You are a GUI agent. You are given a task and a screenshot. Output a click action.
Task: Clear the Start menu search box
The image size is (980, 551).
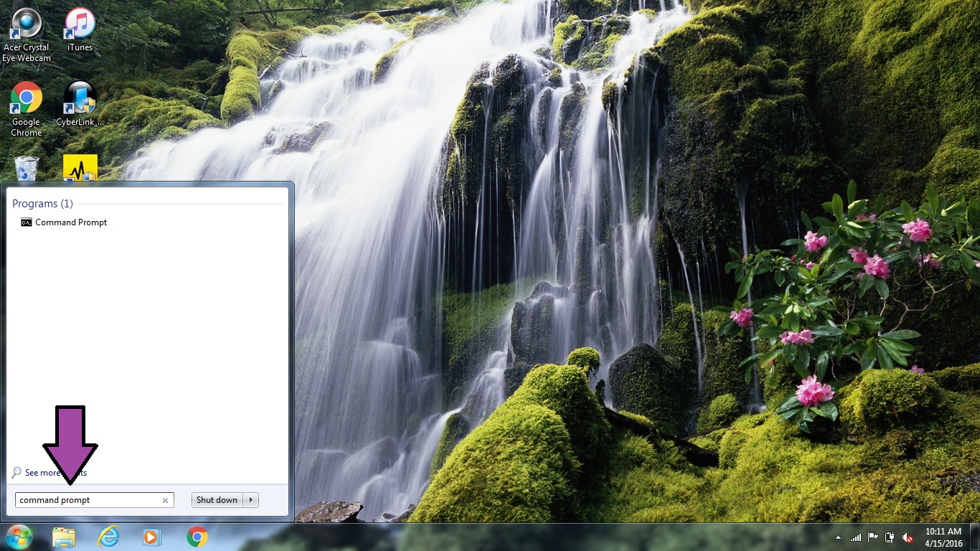pyautogui.click(x=166, y=500)
